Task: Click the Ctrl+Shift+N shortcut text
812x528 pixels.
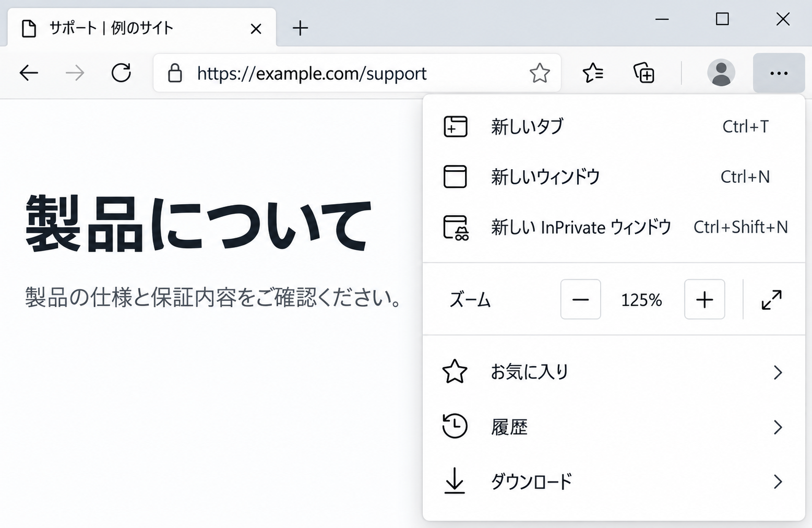Action: (x=741, y=227)
